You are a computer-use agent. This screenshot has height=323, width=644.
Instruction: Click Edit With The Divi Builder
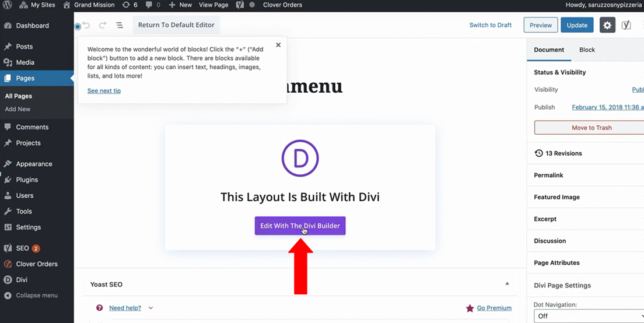click(x=300, y=226)
